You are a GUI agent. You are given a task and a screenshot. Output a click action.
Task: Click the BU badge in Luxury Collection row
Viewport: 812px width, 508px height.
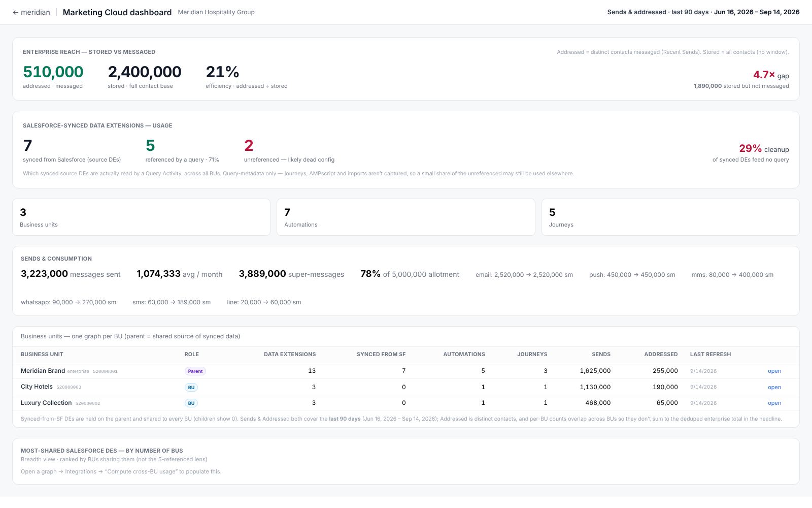[191, 403]
